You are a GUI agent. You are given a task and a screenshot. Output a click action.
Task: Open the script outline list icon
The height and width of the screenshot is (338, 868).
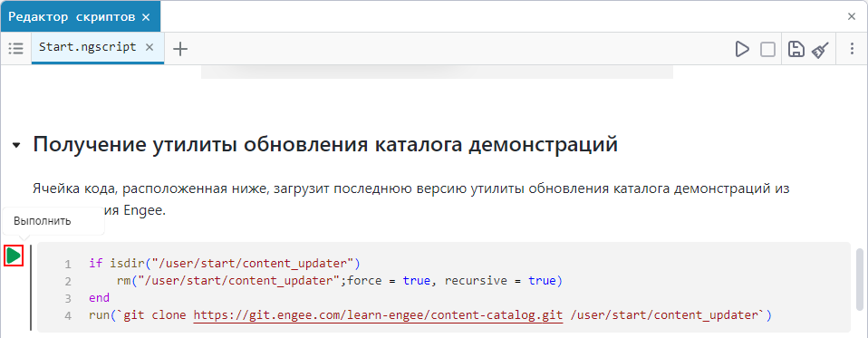click(x=16, y=49)
